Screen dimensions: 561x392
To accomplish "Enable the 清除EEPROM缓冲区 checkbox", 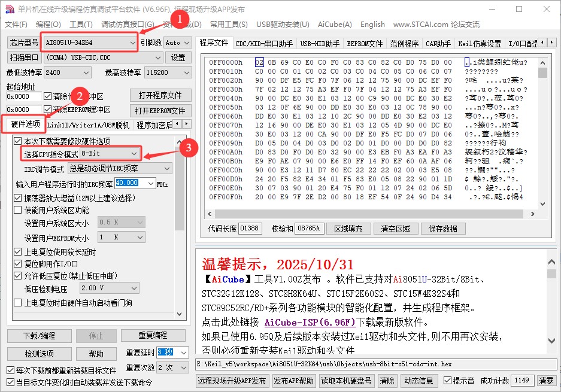I will click(48, 110).
